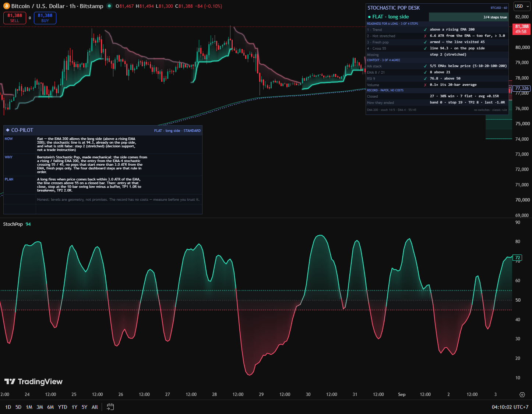Click the 'Volume' context row label
This screenshot has width=532, height=414.
click(373, 85)
